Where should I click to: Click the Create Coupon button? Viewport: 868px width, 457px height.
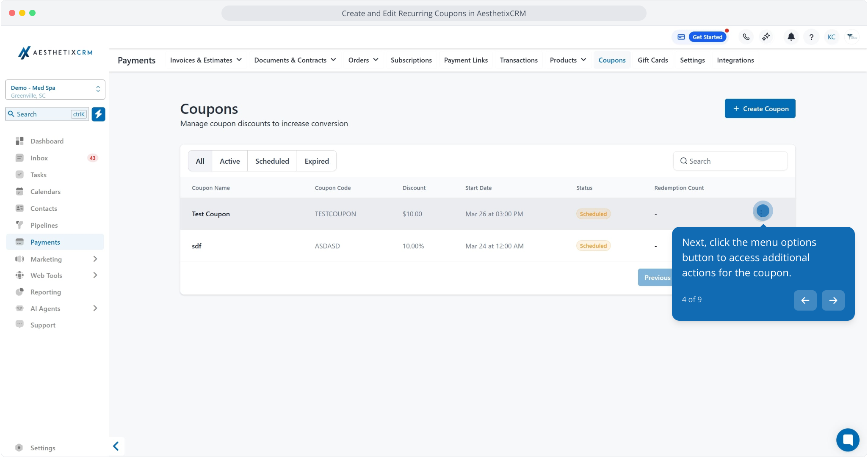[x=760, y=109]
